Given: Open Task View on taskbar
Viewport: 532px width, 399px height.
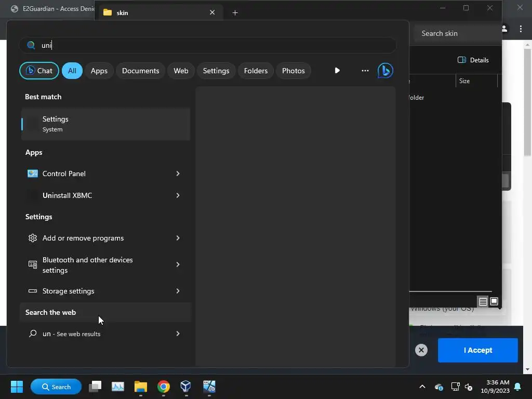Looking at the screenshot, I should tap(95, 387).
